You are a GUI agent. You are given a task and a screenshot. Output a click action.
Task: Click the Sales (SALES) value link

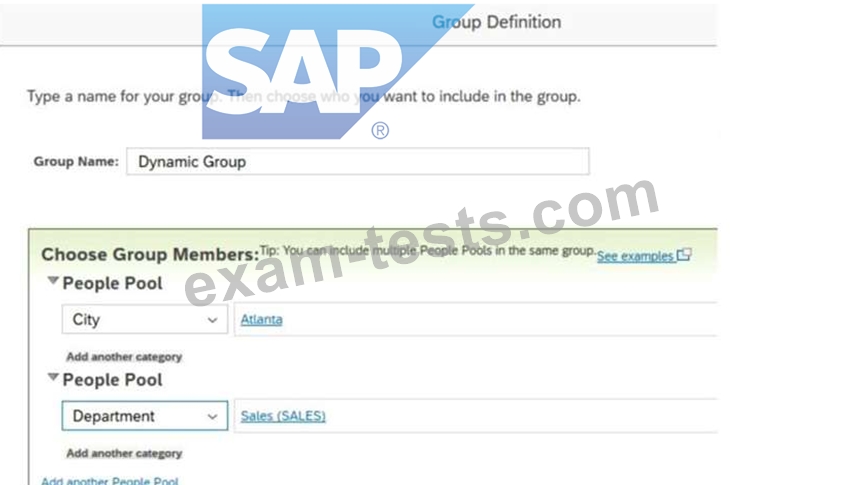point(283,416)
